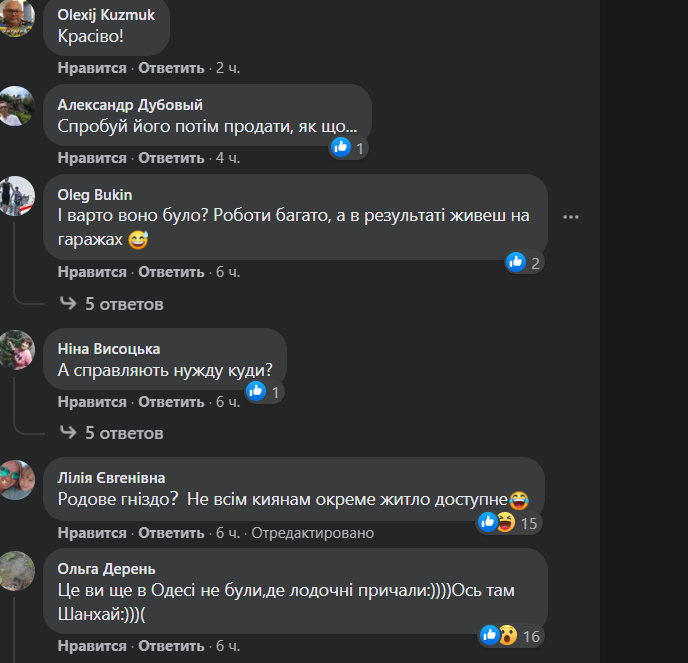Open the three-dot menu on Oleg Bukin's comment

pos(570,217)
